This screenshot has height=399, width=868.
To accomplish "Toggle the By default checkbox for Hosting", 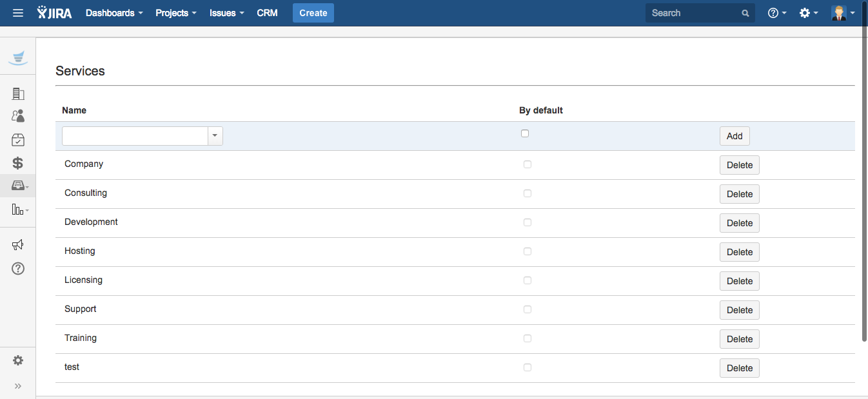I will pyautogui.click(x=528, y=251).
